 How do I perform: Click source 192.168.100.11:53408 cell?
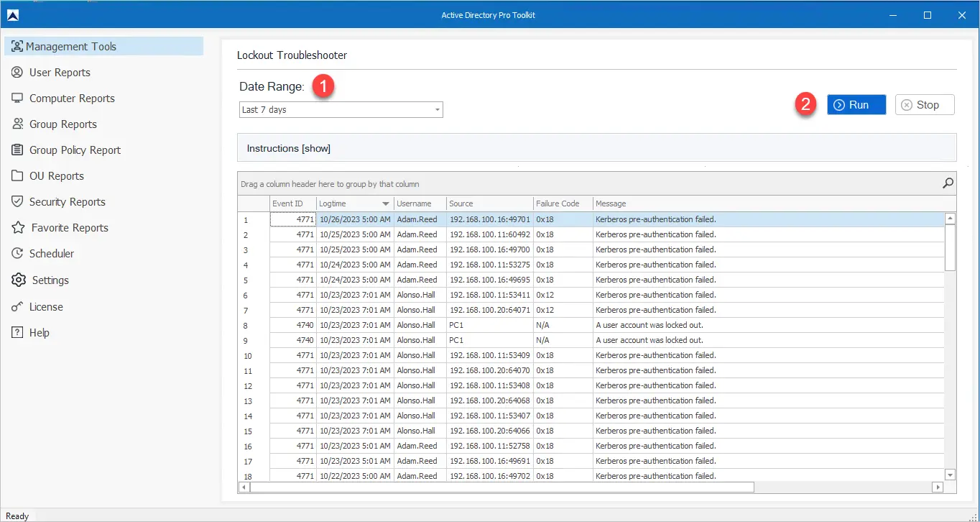point(489,385)
